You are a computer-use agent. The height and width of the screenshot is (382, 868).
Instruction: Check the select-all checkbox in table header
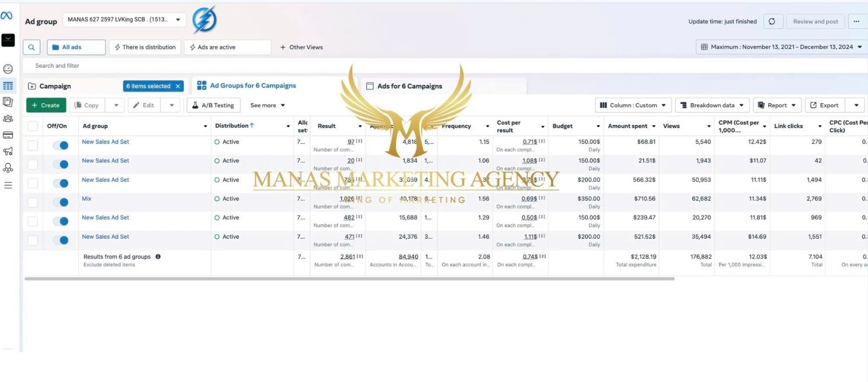pos(33,126)
